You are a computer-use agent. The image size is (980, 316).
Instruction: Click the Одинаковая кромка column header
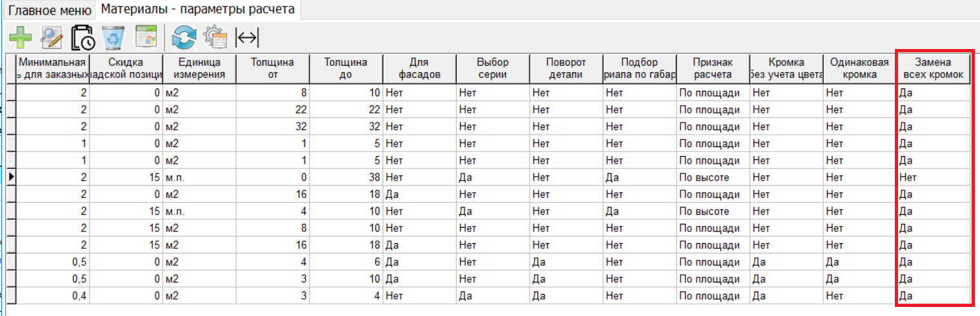tap(859, 68)
